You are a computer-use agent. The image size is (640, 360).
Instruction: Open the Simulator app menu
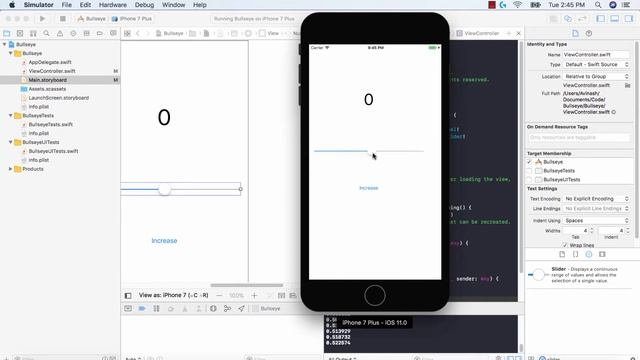[38, 5]
